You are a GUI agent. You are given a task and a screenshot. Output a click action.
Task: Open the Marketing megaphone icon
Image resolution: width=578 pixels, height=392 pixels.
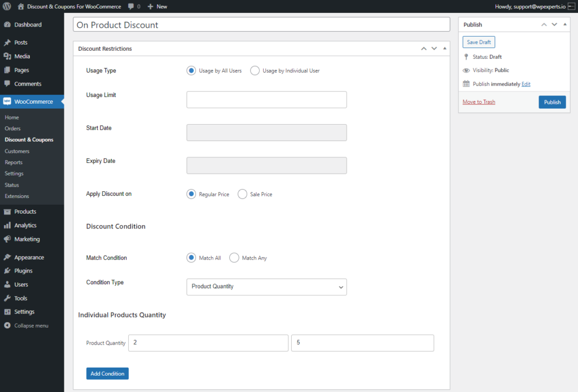pos(7,239)
